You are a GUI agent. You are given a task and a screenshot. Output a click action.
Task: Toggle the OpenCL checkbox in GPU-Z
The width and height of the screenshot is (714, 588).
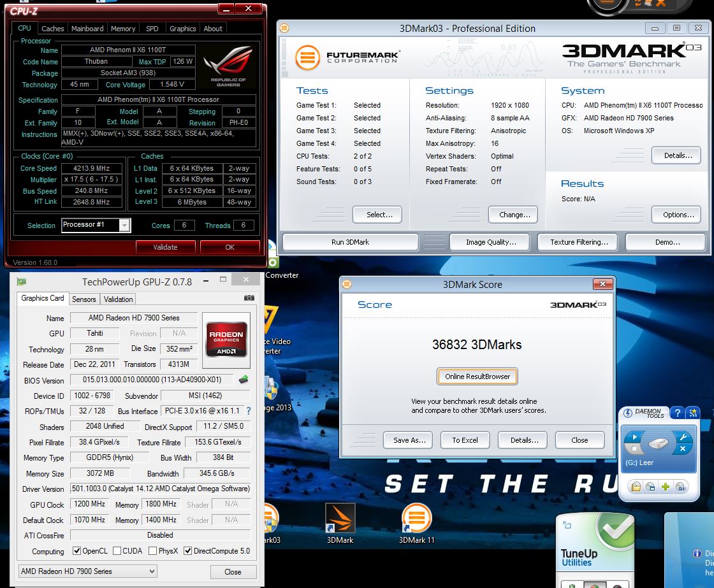[x=77, y=550]
